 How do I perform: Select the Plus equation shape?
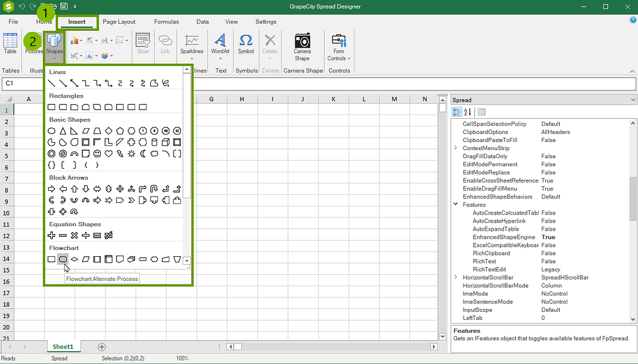(x=51, y=235)
